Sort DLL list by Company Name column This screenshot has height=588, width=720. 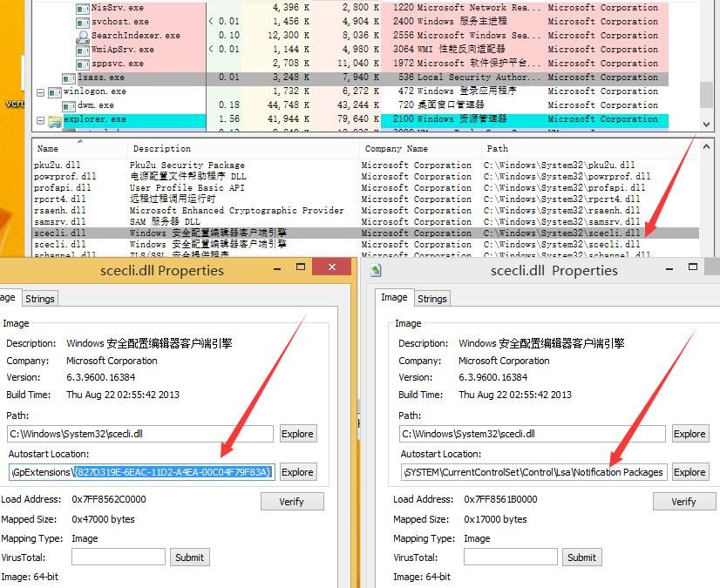[420, 149]
